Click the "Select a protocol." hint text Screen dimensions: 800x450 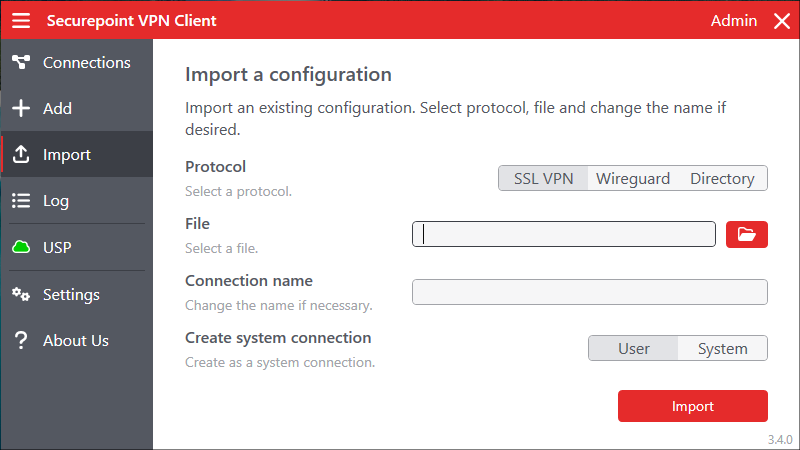click(x=238, y=191)
